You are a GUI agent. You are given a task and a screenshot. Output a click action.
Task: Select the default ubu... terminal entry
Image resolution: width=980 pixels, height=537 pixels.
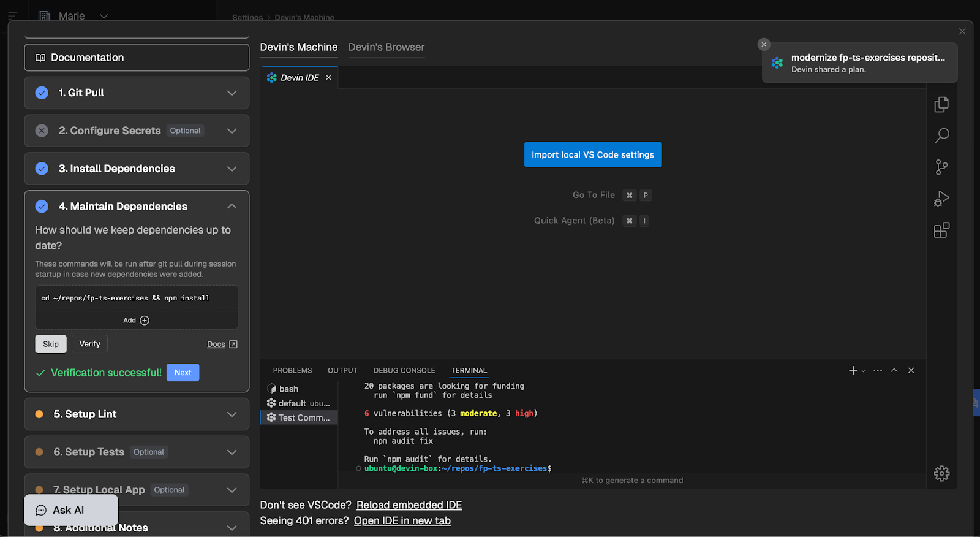point(299,403)
